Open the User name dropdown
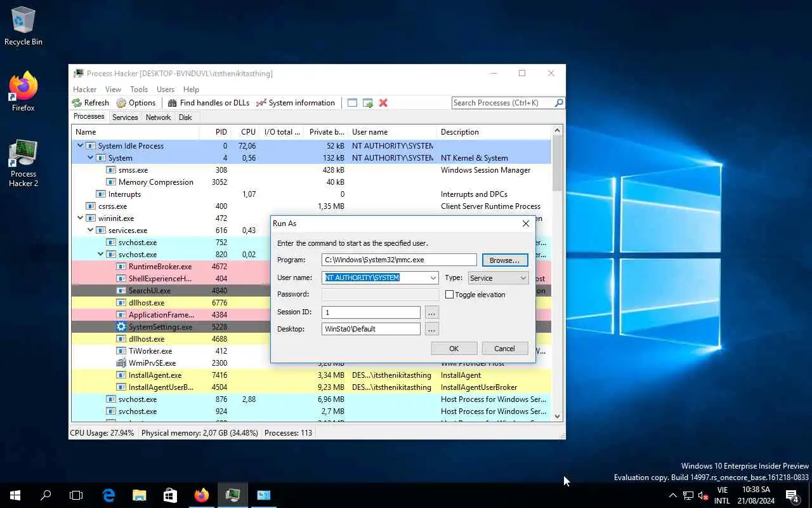 click(x=433, y=278)
